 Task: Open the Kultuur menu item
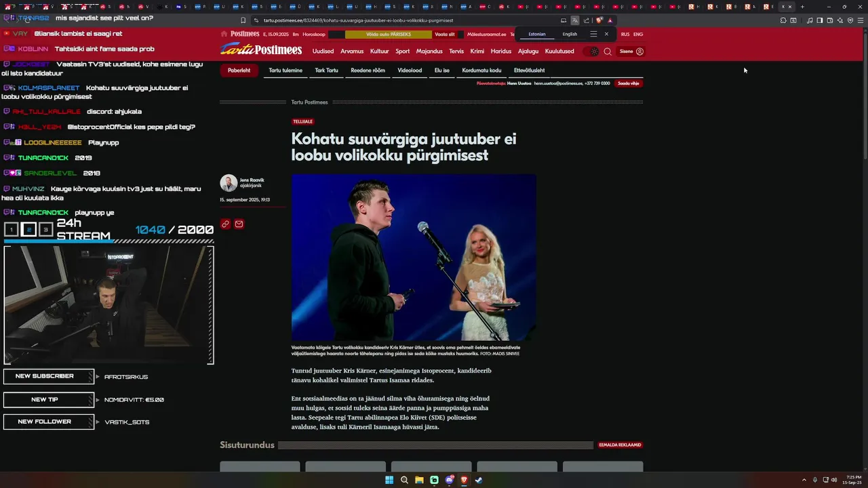[380, 52]
